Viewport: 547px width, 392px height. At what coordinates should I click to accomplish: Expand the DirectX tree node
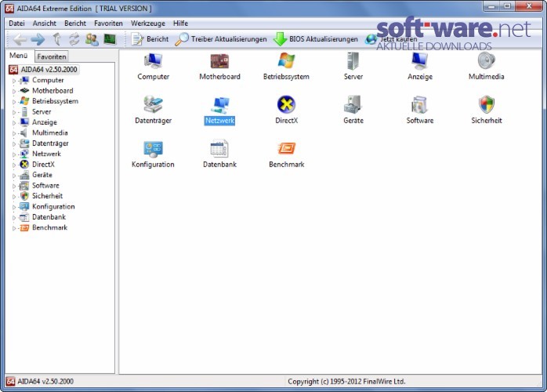14,165
